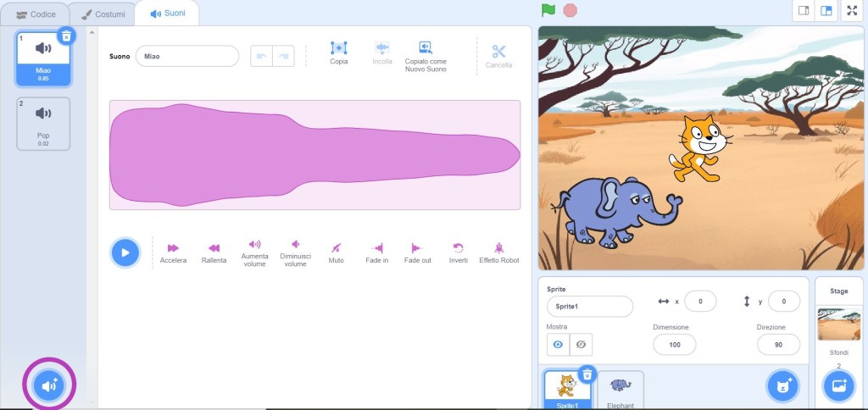Click the Suono name input field
This screenshot has width=868, height=410.
(x=187, y=56)
